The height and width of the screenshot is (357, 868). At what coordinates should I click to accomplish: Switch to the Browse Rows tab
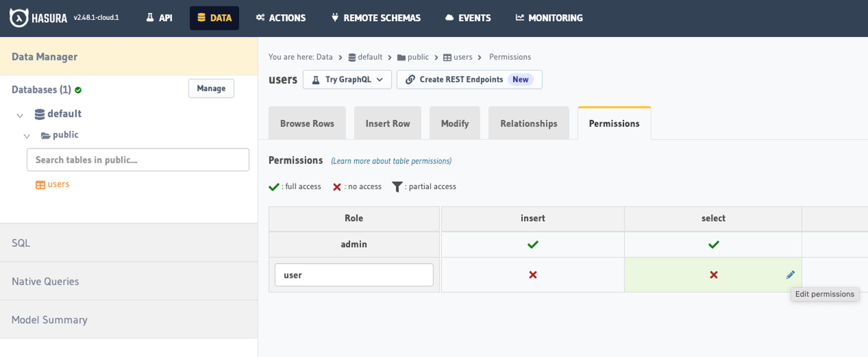point(307,124)
